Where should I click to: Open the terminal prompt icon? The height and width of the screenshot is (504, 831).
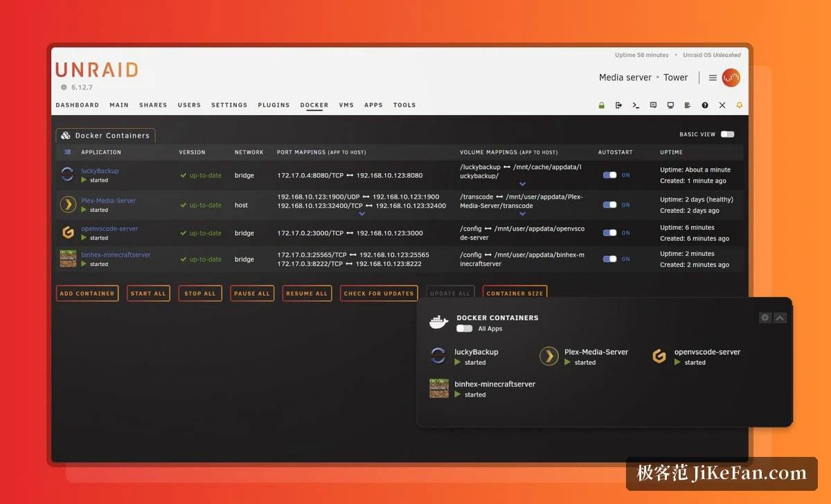coord(636,105)
